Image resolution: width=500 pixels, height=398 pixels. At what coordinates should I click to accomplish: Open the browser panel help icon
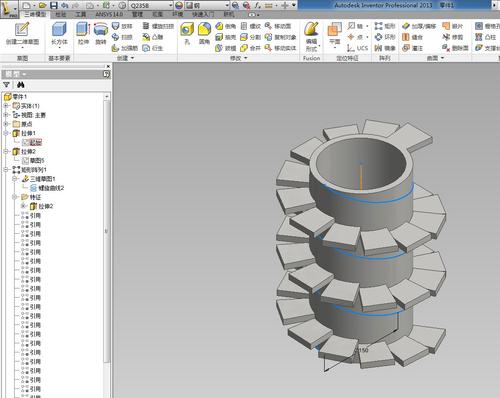pyautogui.click(x=106, y=74)
